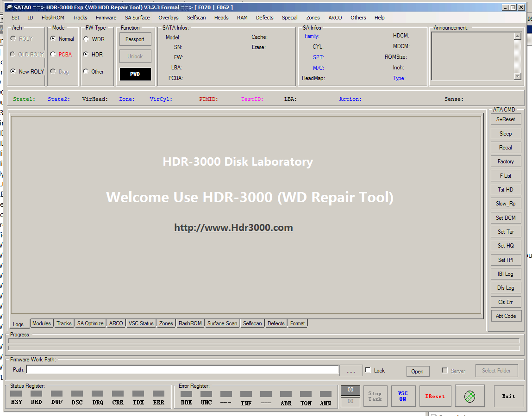Screen dimensions: 532x416
Task: Toggle the Server checkbox
Action: pyautogui.click(x=444, y=371)
